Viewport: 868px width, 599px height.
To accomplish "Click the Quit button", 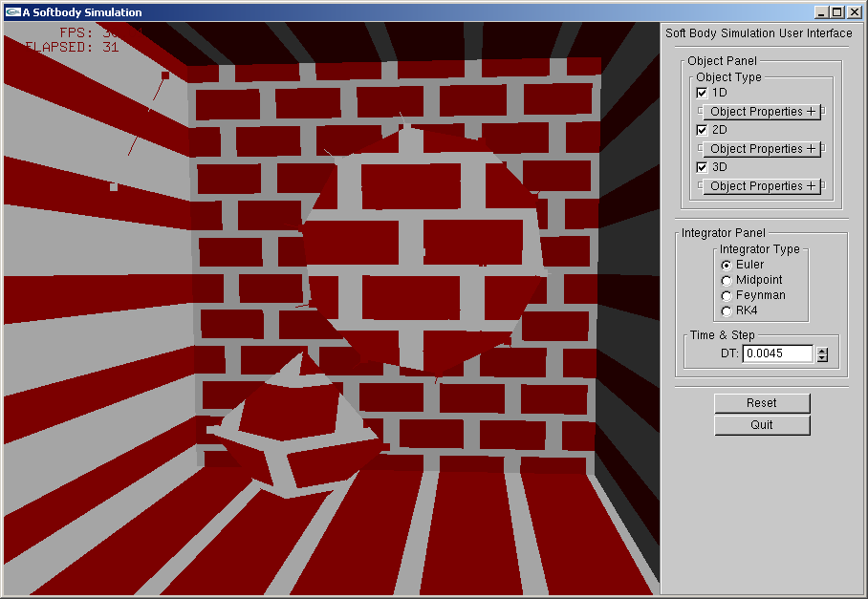I will click(762, 425).
